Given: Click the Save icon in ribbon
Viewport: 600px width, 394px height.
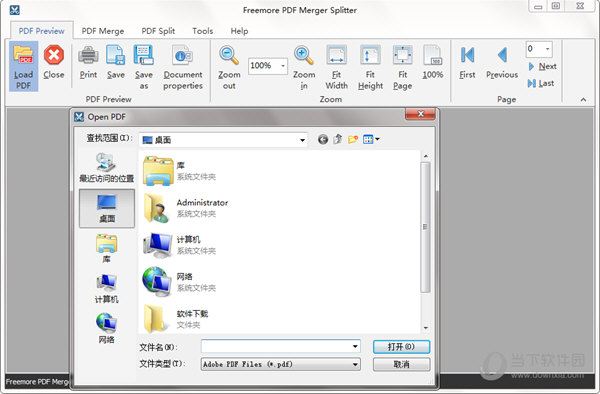Looking at the screenshot, I should pyautogui.click(x=116, y=62).
